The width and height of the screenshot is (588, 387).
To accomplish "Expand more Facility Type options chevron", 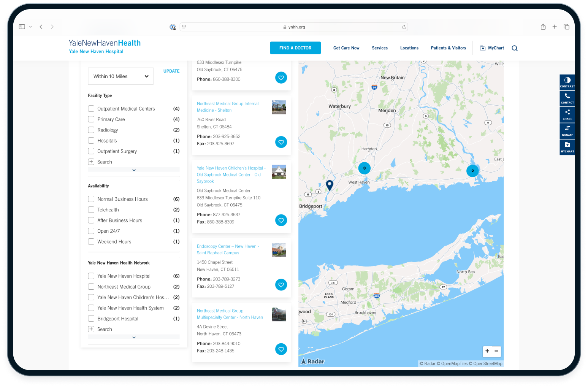I will (134, 170).
